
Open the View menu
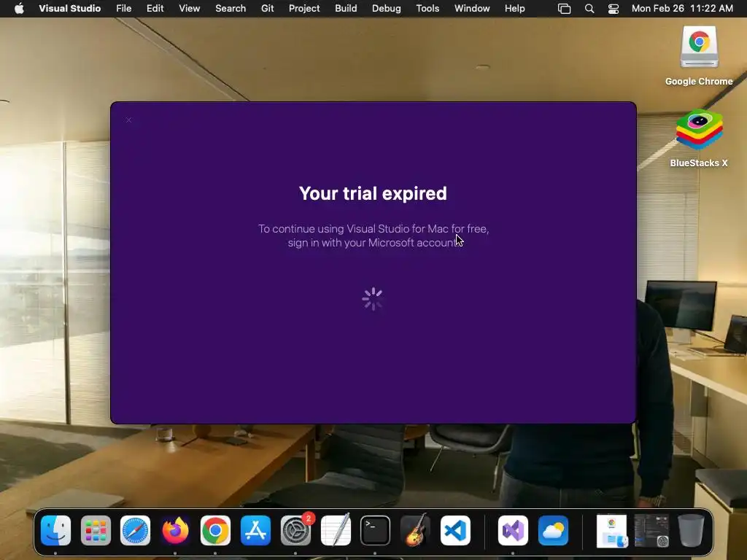coord(189,8)
